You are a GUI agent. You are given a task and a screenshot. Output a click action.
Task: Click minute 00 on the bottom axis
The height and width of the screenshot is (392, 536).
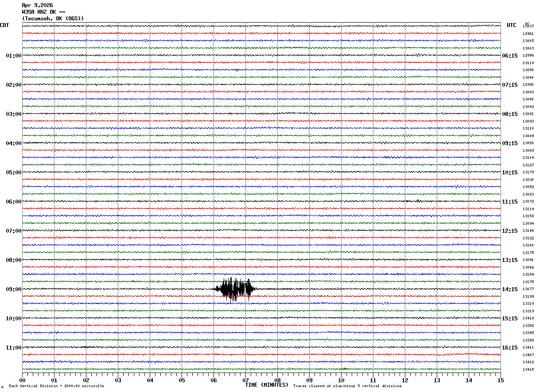click(22, 380)
